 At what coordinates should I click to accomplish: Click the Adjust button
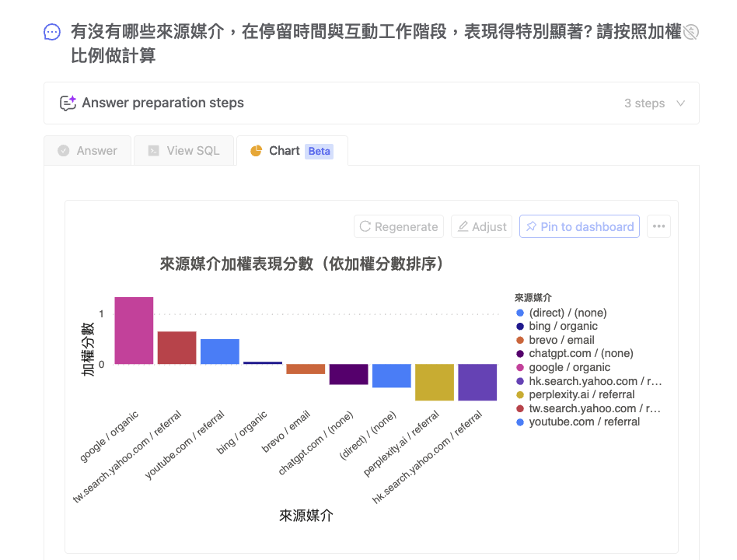tap(482, 226)
